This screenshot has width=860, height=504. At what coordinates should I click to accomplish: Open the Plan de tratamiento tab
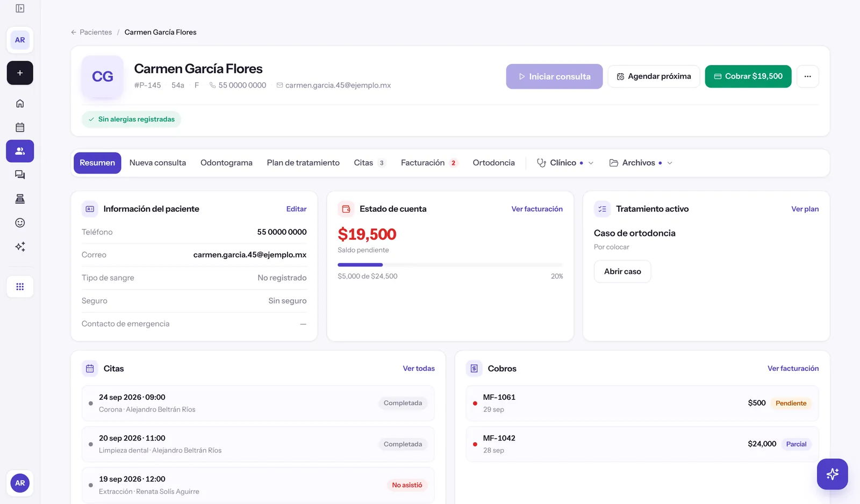tap(303, 163)
